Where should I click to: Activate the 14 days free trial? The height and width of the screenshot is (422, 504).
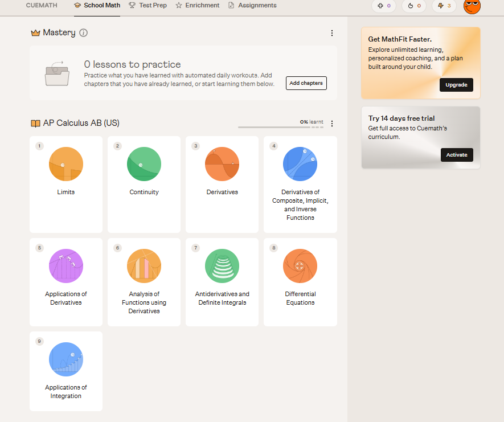(x=457, y=155)
